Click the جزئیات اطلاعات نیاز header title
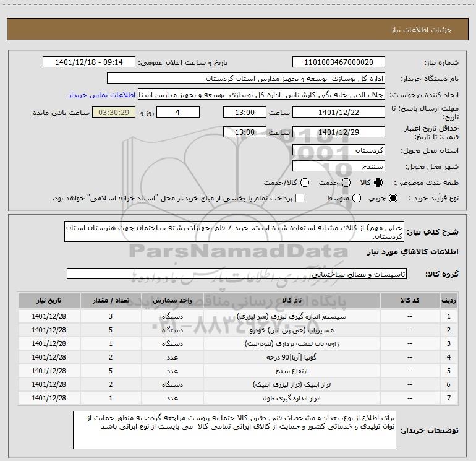476x461 pixels. tap(422, 30)
